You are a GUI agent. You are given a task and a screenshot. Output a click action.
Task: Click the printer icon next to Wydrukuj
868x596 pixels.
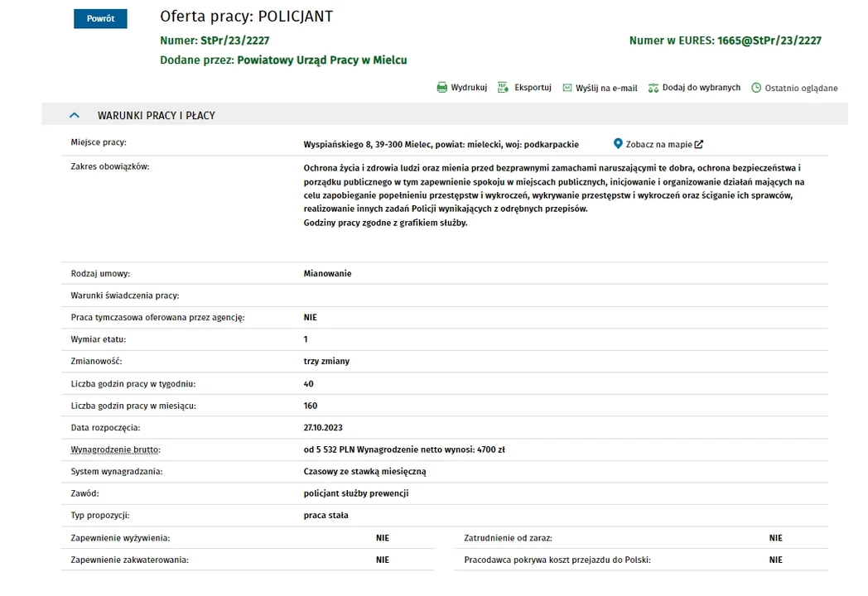pyautogui.click(x=441, y=88)
